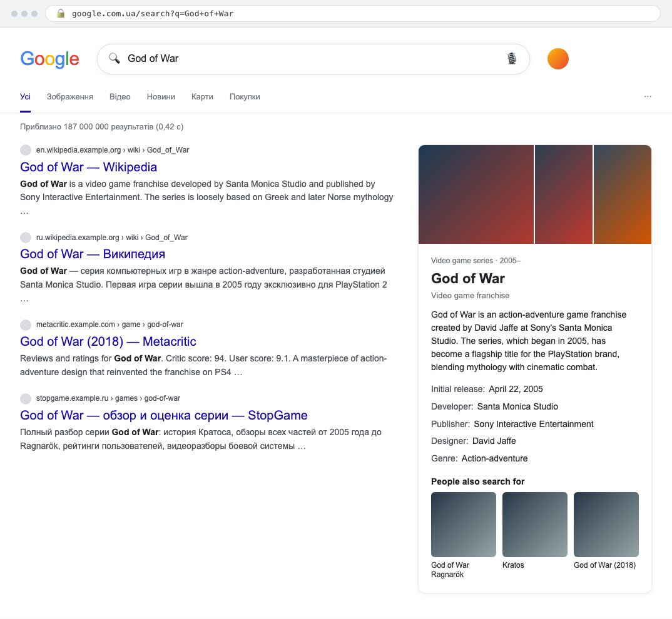Open the God of War — Википедия result

pyautogui.click(x=93, y=254)
